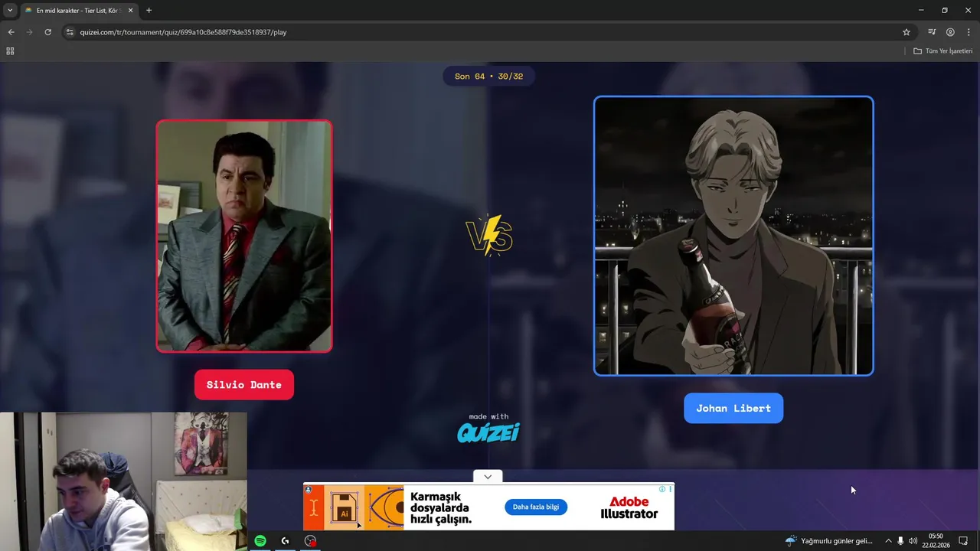Open the Tüm Yer İşaretleri bookmarks folder
Screen dimensions: 980x551
(x=943, y=51)
